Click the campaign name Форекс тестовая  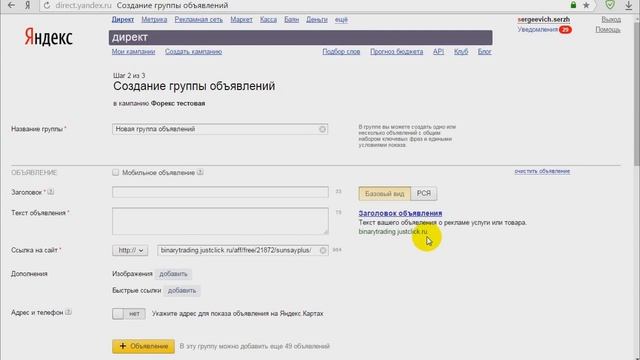click(178, 104)
